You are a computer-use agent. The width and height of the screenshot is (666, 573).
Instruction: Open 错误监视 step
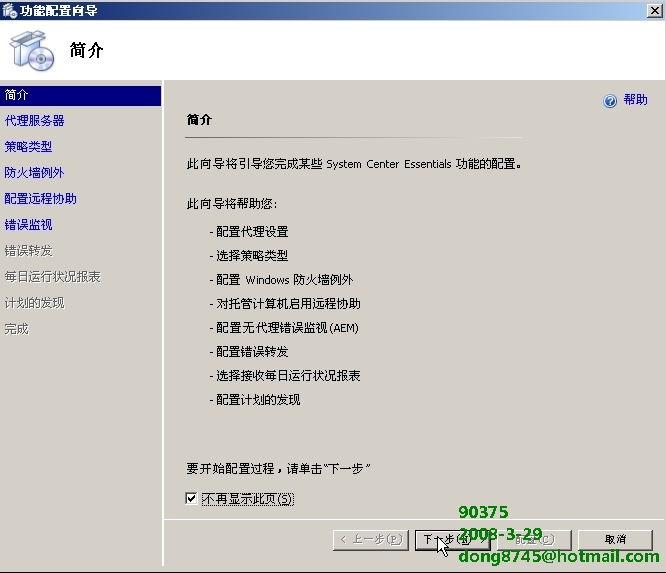click(x=28, y=225)
